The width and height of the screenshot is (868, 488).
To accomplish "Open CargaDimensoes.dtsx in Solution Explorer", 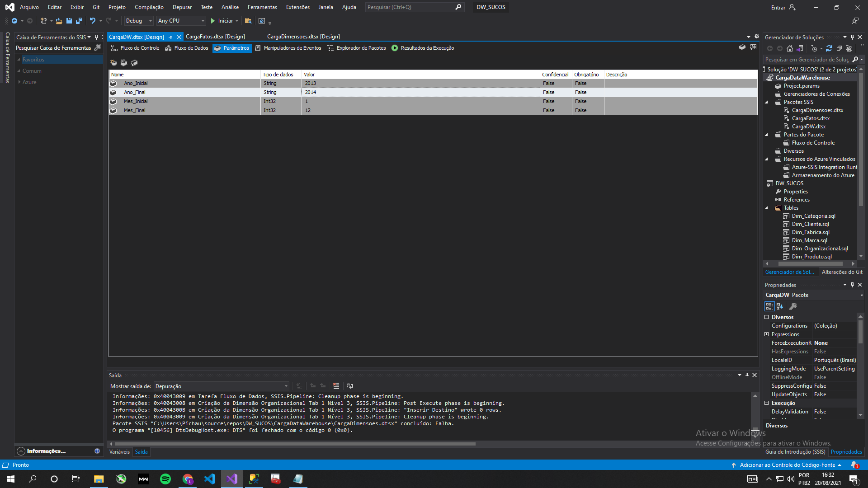I will click(x=817, y=110).
